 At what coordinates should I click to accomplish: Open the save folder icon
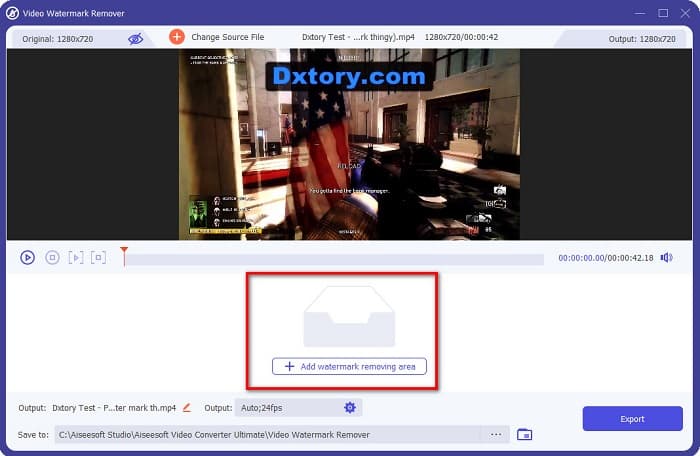pos(524,434)
